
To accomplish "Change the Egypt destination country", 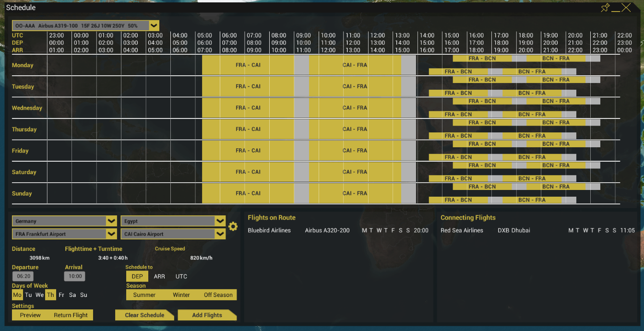I will pyautogui.click(x=173, y=221).
